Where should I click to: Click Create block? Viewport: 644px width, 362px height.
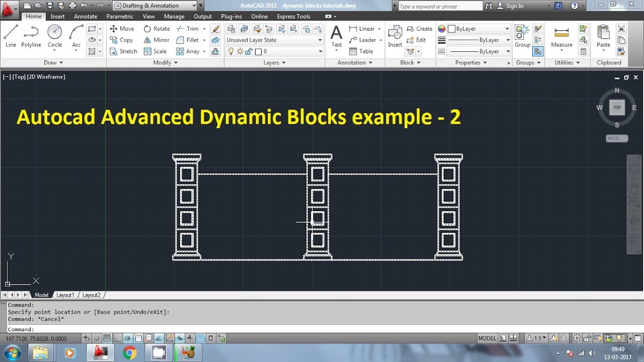[420, 29]
